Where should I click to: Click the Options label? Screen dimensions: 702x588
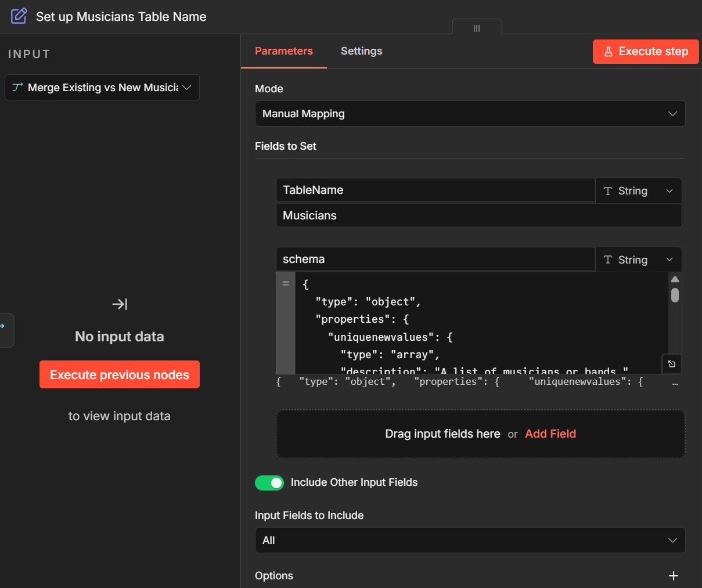(274, 576)
